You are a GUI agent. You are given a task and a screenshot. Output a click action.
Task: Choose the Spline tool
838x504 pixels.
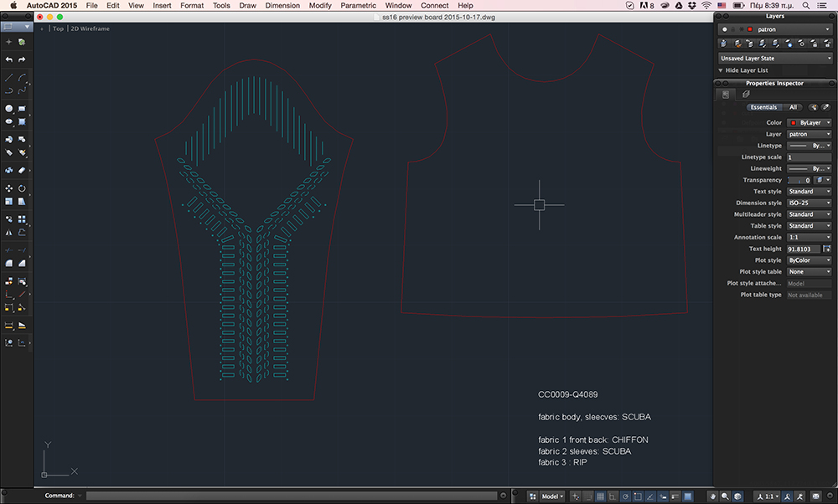[x=22, y=90]
